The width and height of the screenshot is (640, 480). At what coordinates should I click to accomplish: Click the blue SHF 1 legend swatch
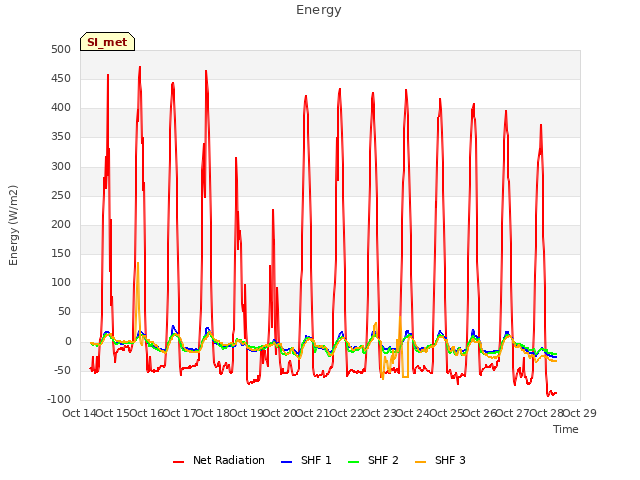tap(287, 462)
